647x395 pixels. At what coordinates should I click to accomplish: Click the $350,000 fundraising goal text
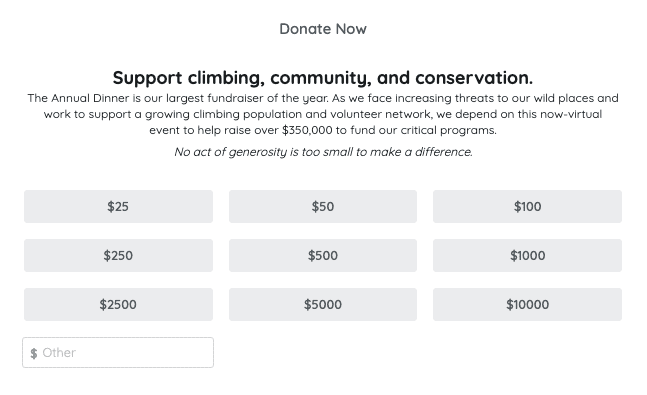307,130
